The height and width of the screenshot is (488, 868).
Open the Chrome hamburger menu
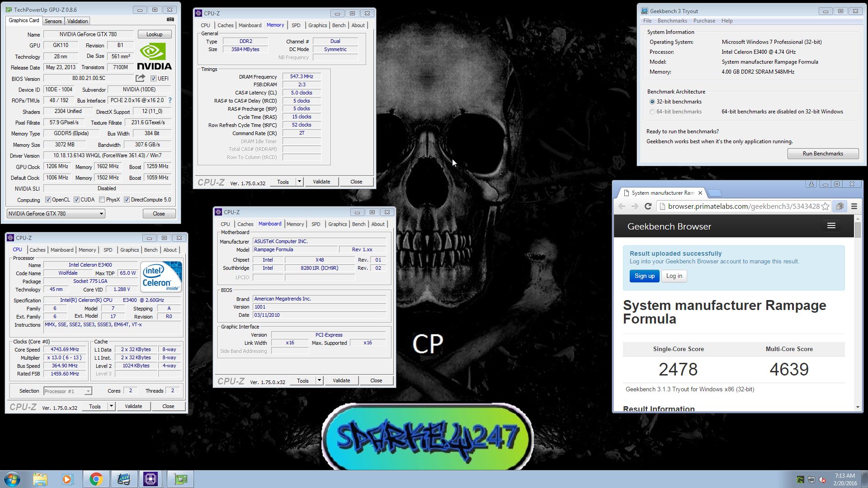[854, 206]
